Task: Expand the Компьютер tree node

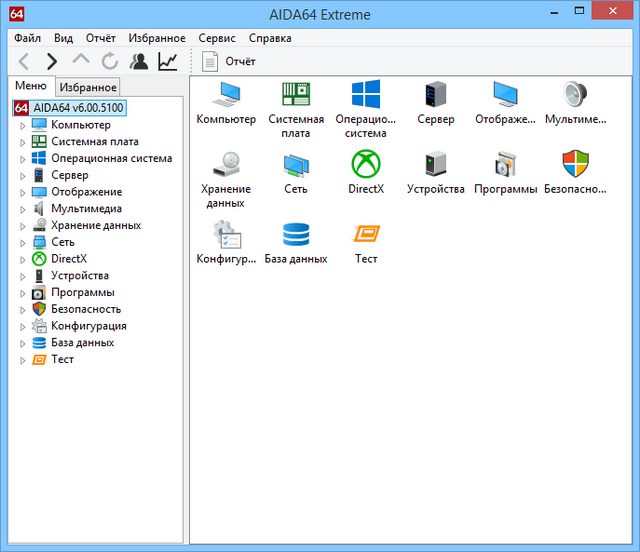Action: [x=23, y=125]
